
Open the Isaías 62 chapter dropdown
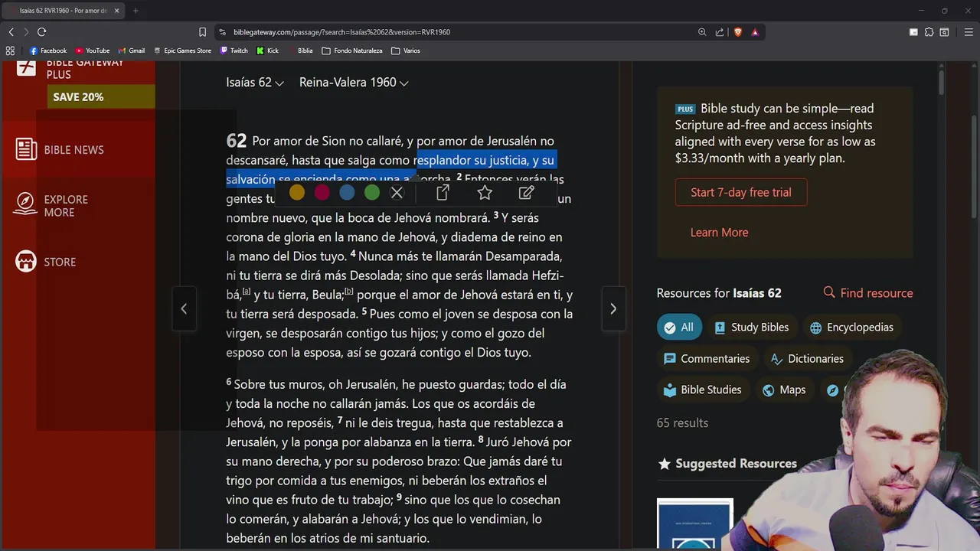(x=255, y=83)
